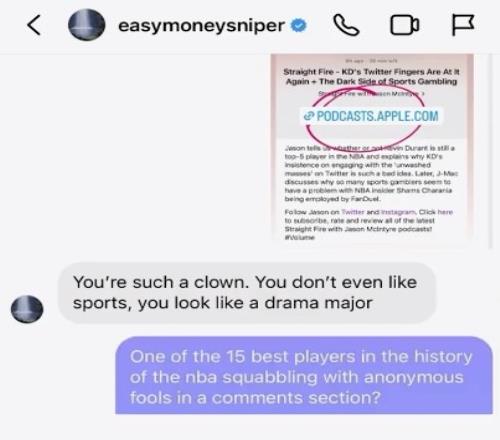Follow the Twitter link in description

point(353,212)
